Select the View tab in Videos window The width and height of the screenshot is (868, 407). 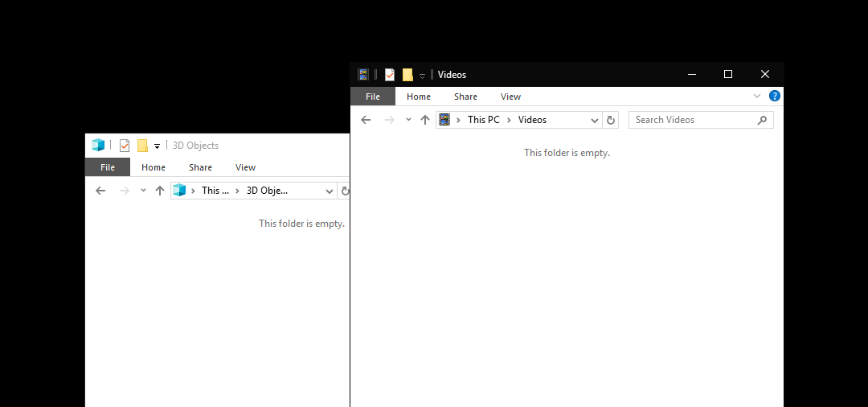(x=510, y=97)
